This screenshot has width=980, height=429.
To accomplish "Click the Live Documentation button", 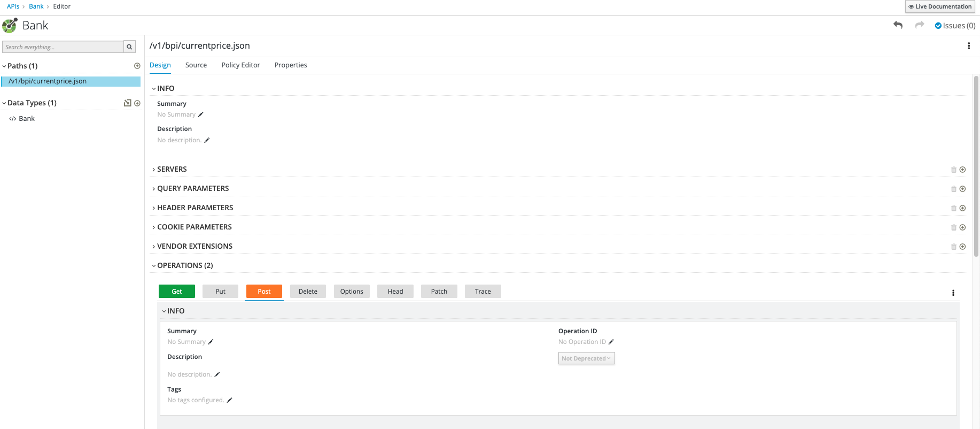I will (x=940, y=6).
